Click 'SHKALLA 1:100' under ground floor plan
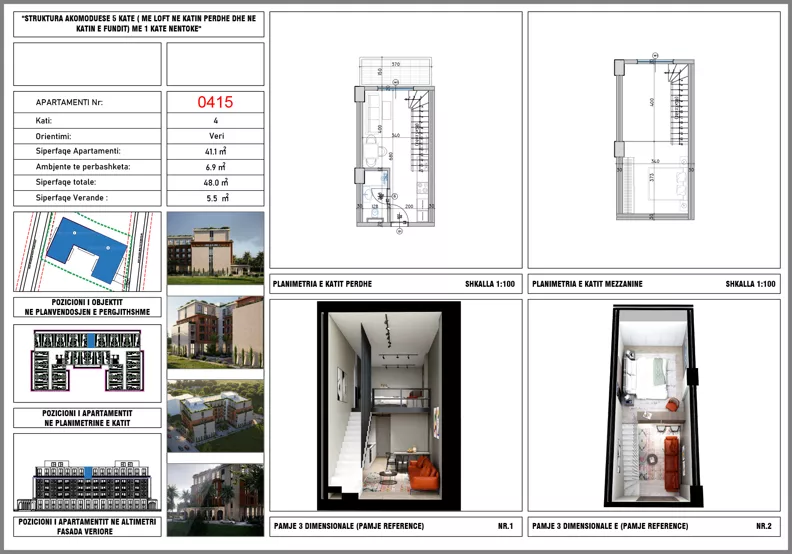The width and height of the screenshot is (792, 554). pos(490,284)
